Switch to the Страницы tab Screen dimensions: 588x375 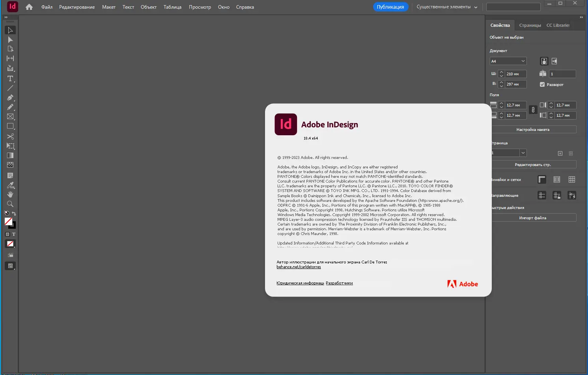[530, 25]
